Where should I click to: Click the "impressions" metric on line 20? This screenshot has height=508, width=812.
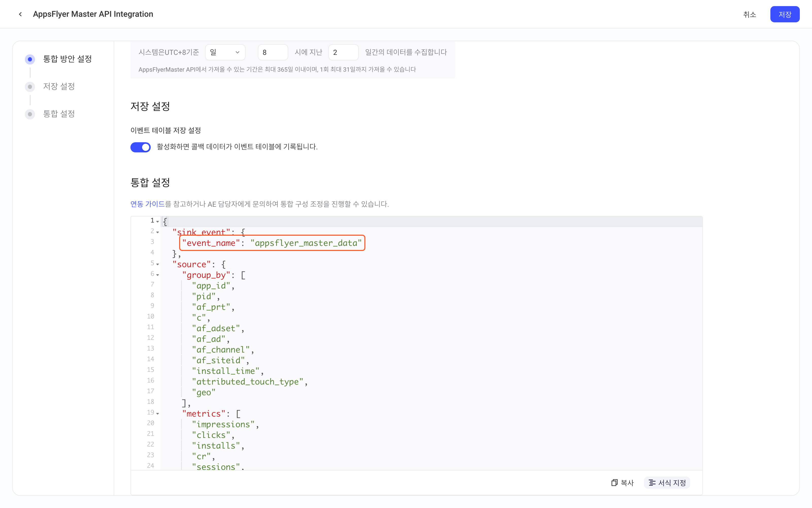coord(223,424)
